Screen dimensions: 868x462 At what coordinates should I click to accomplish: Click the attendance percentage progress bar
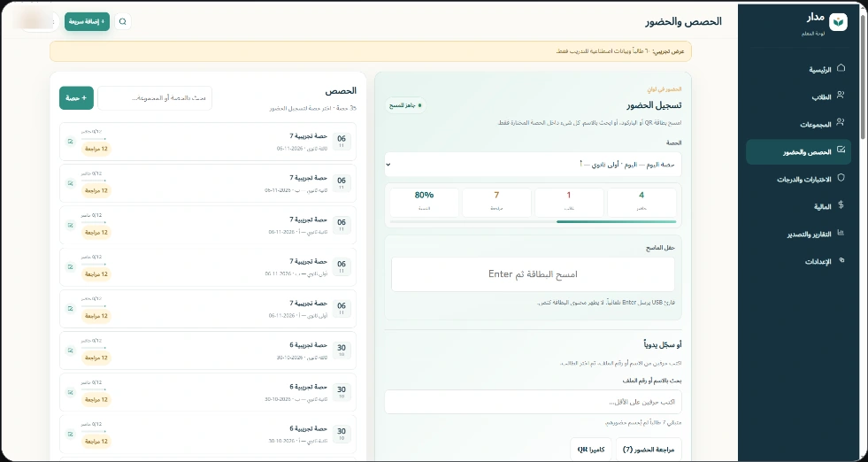pos(533,221)
